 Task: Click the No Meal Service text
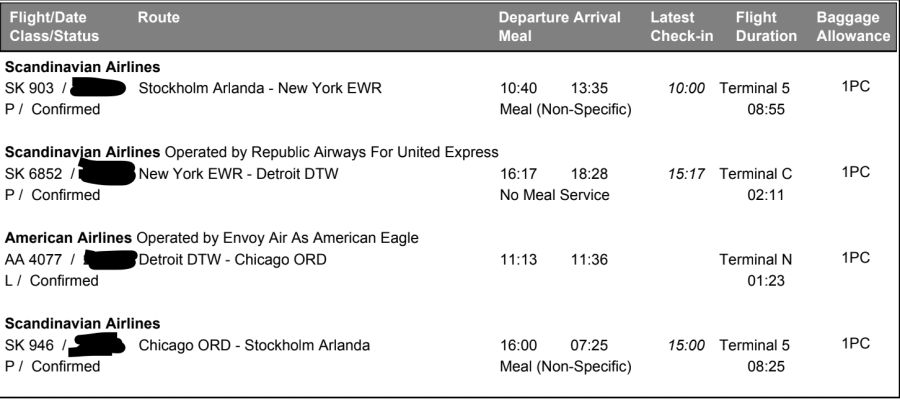(x=553, y=195)
